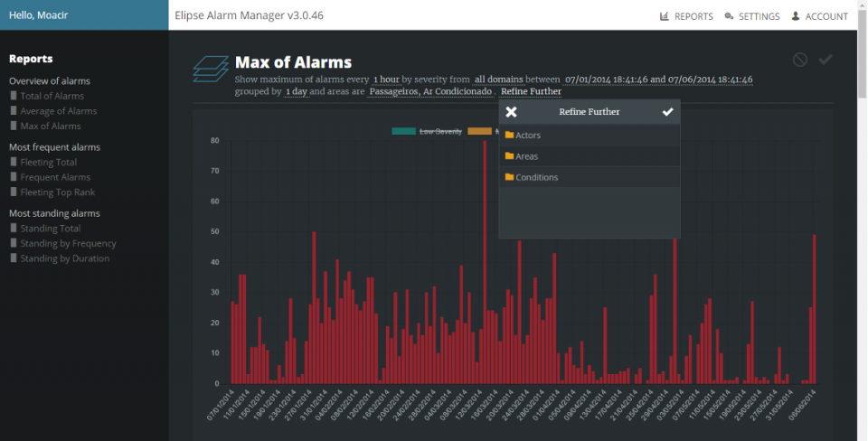Click the stacked layers icon beside Max of Alarms

click(210, 70)
